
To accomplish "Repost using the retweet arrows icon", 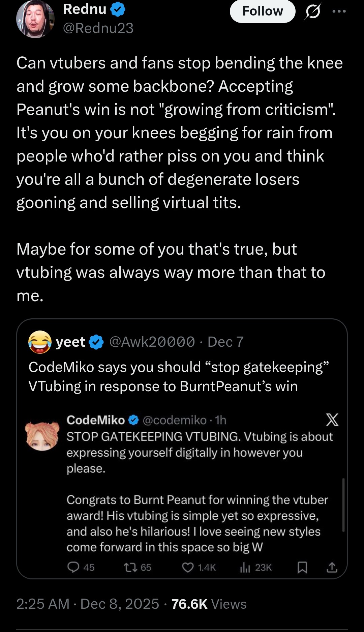I will pos(130,567).
